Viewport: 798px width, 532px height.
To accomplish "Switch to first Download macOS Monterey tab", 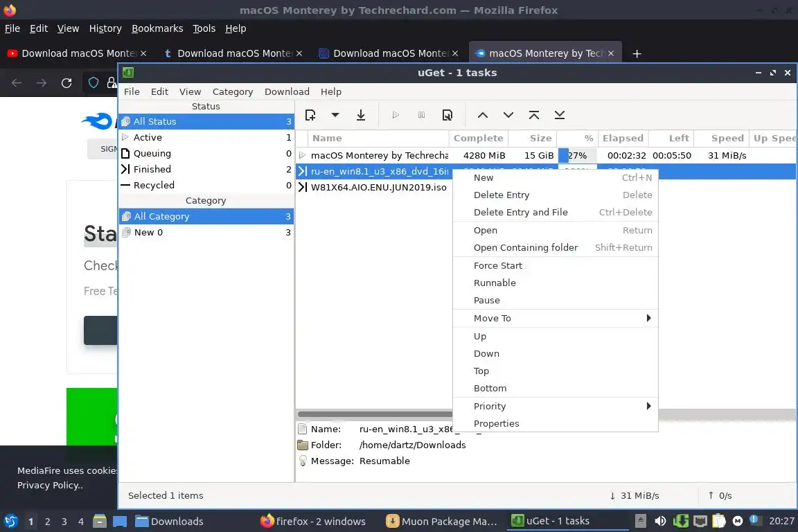I will click(x=78, y=53).
